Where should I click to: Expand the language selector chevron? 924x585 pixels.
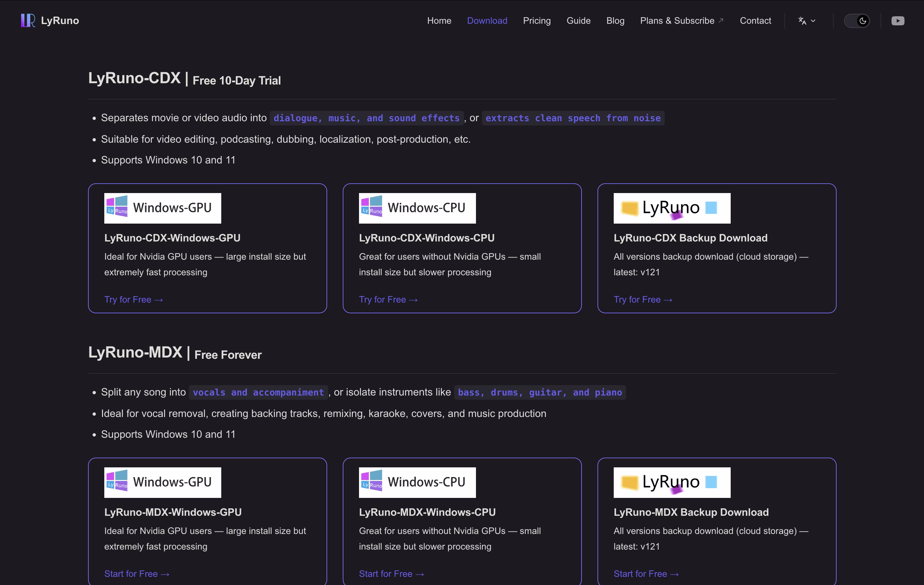click(x=813, y=21)
